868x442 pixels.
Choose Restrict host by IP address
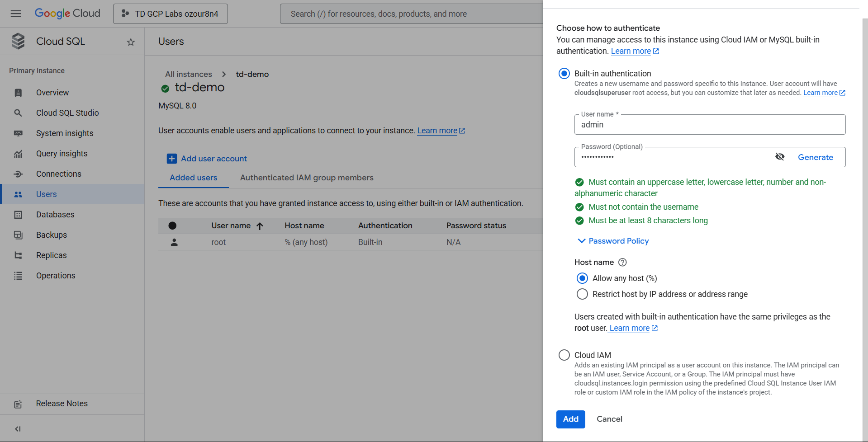coord(582,294)
